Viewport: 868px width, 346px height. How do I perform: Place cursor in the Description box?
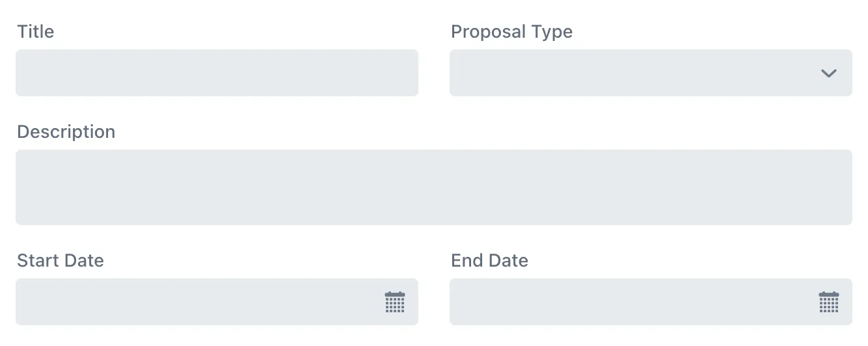(x=433, y=187)
